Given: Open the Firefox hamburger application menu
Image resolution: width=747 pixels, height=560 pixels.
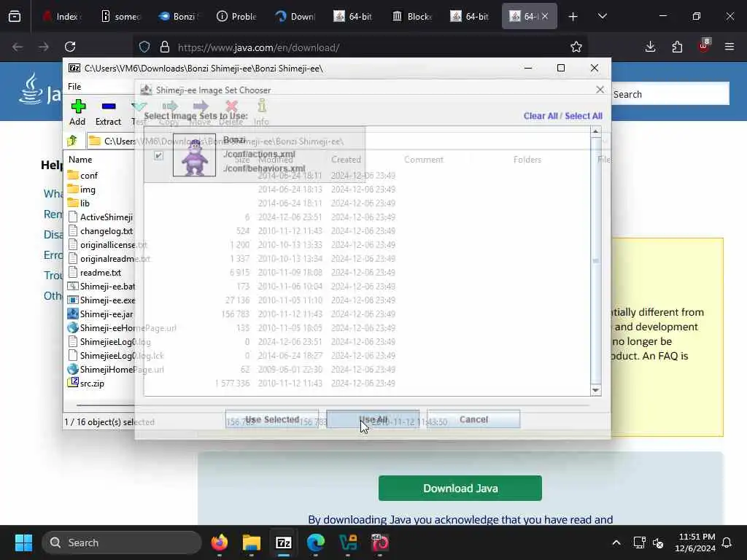Looking at the screenshot, I should pyautogui.click(x=729, y=47).
